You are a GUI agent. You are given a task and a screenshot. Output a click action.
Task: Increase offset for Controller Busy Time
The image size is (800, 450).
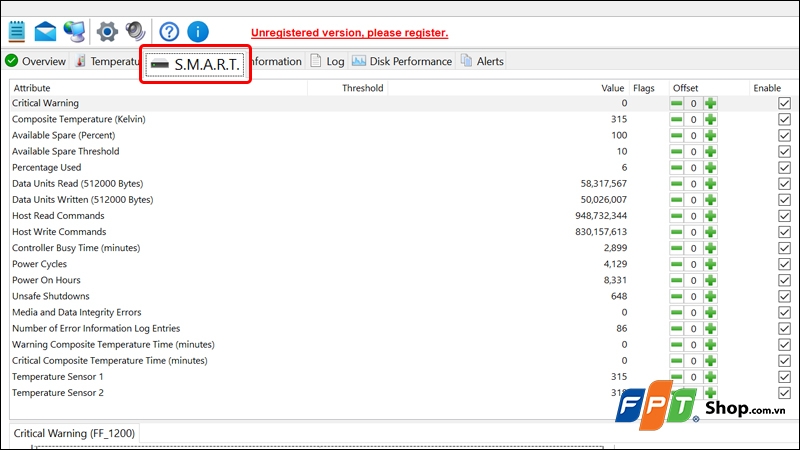[710, 248]
